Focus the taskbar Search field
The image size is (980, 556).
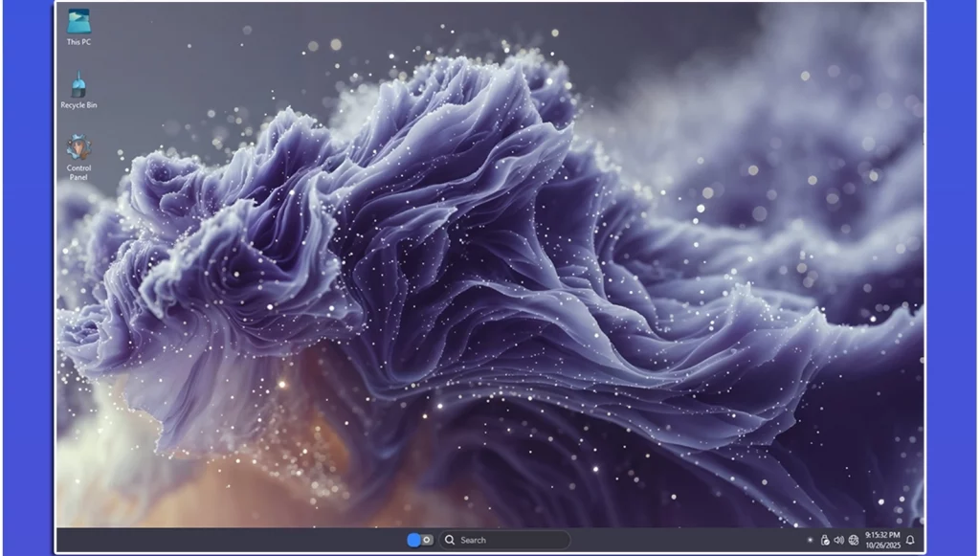click(507, 540)
